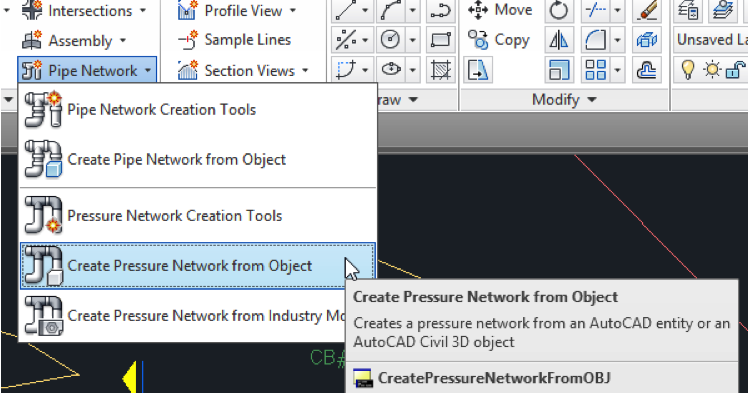Select the Scale icon in the Modify panel

tap(558, 70)
